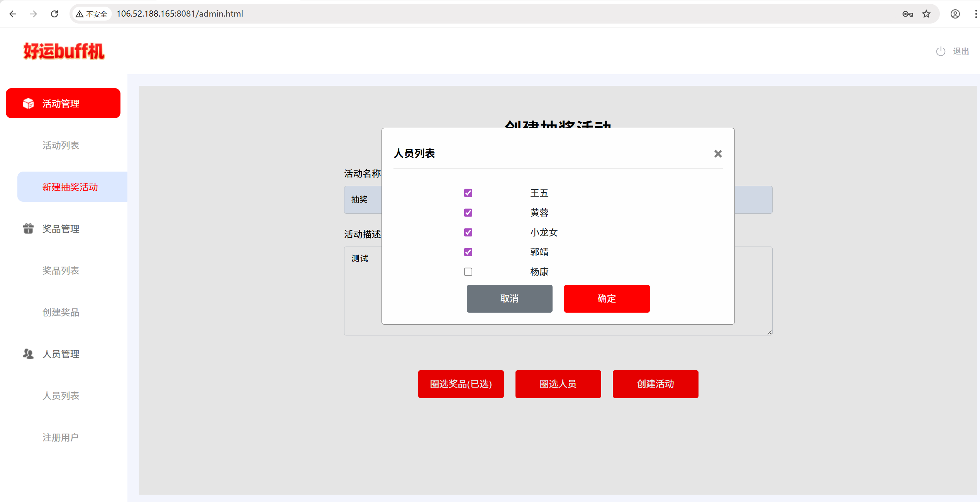Uncheck the 王五 checkbox
980x502 pixels.
468,193
